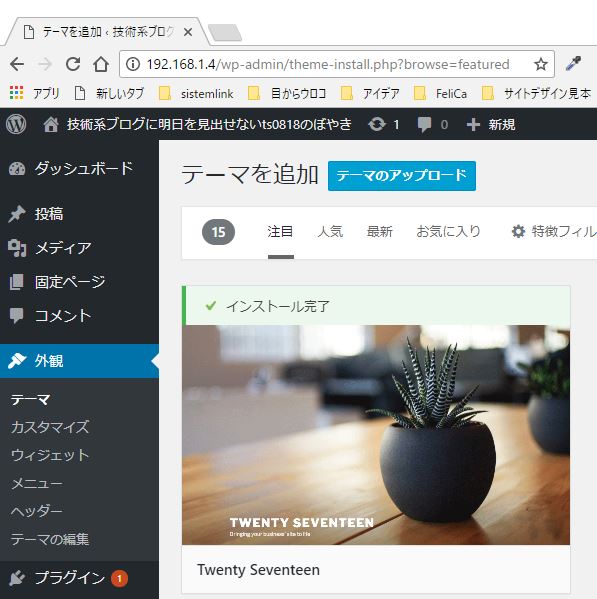The width and height of the screenshot is (597, 599).
Task: Open the FeliCa bookmark folder
Action: pos(440,93)
